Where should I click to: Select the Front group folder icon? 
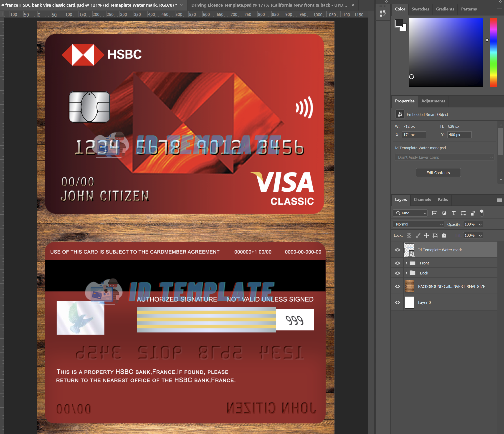(413, 263)
